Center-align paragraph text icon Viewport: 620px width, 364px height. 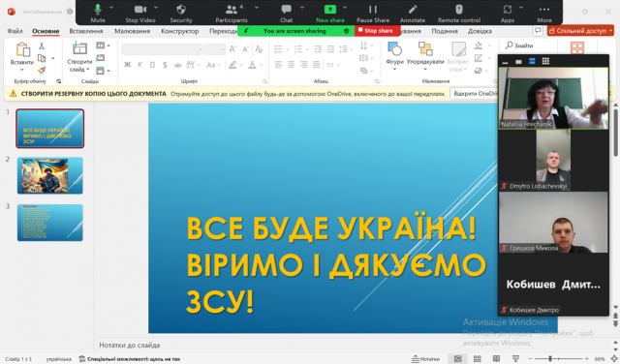[291, 65]
